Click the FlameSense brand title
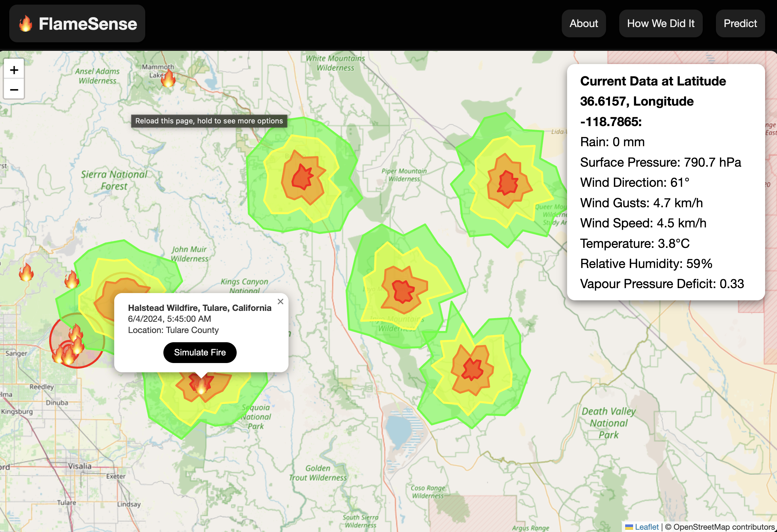Screen dimensions: 777x532 coord(87,24)
